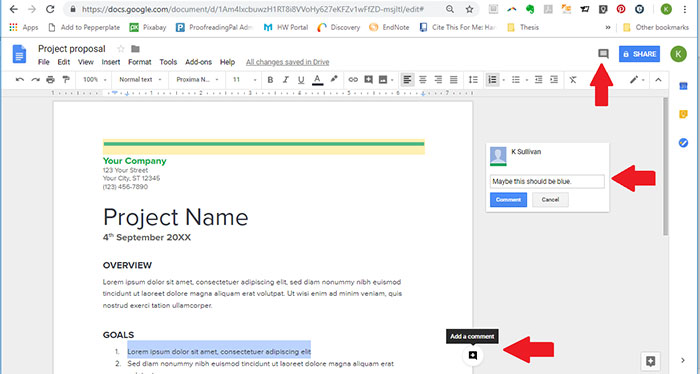
Task: Toggle underline formatting
Action: [x=301, y=80]
